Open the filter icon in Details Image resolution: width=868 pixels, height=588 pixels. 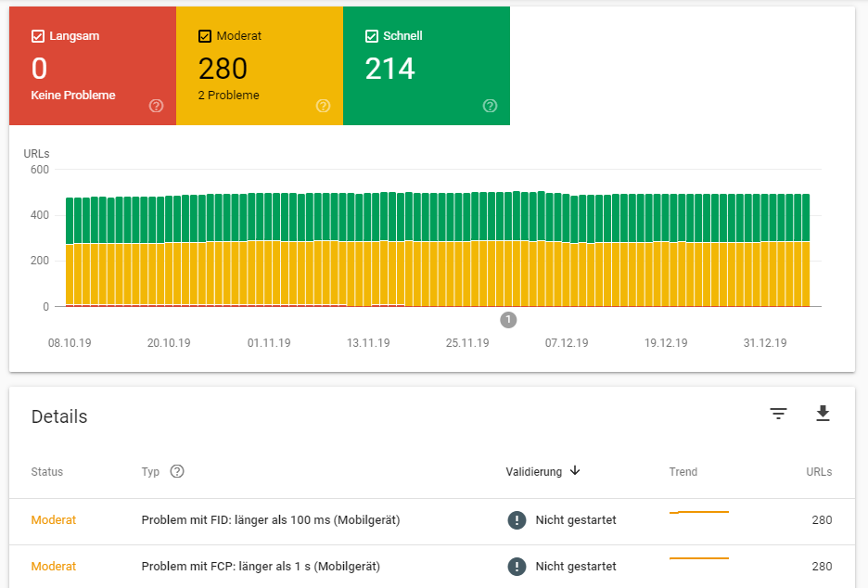point(778,414)
